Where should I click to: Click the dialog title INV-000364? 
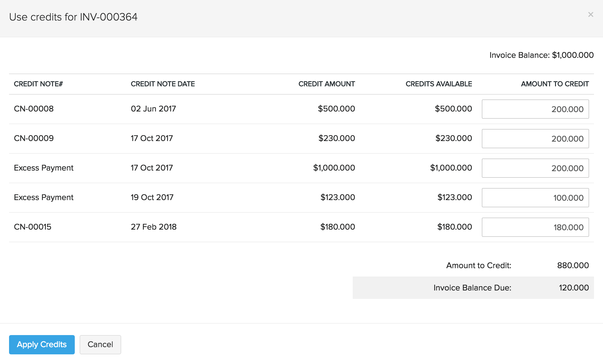[73, 17]
